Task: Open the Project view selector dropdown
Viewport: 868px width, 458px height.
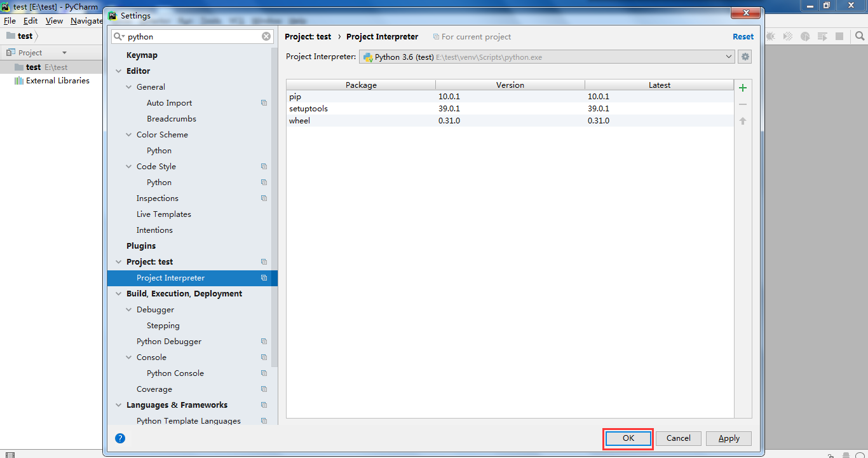Action: click(x=64, y=53)
